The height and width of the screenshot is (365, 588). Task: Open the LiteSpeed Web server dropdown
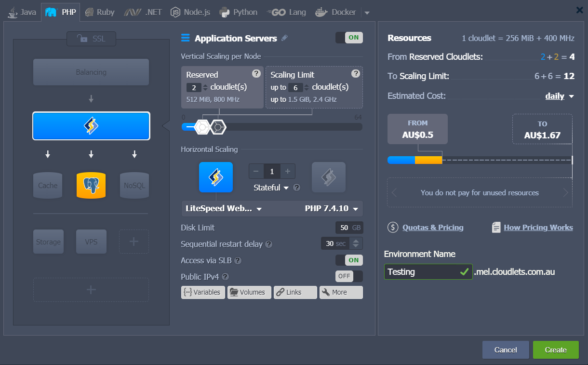click(224, 209)
